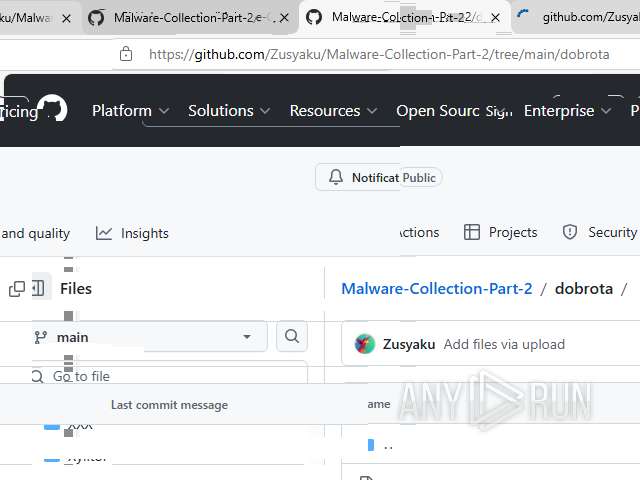640x480 pixels.
Task: Open the Security tab
Action: click(599, 232)
